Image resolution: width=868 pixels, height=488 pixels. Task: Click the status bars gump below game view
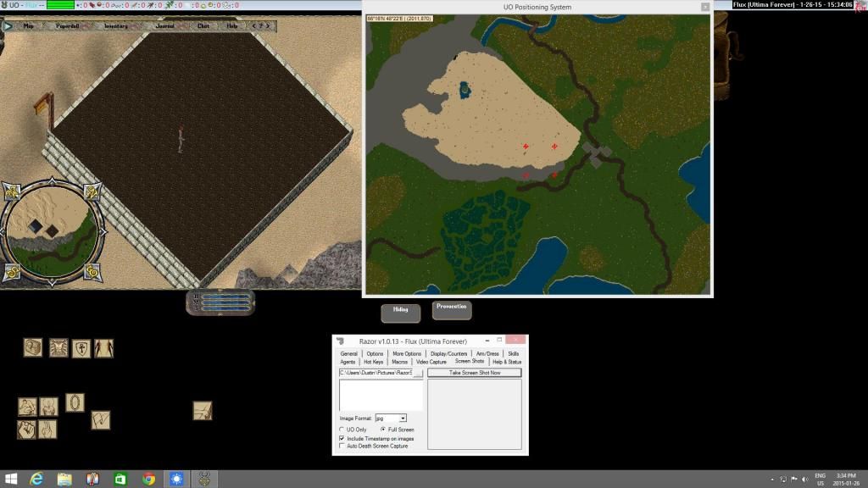(x=220, y=302)
